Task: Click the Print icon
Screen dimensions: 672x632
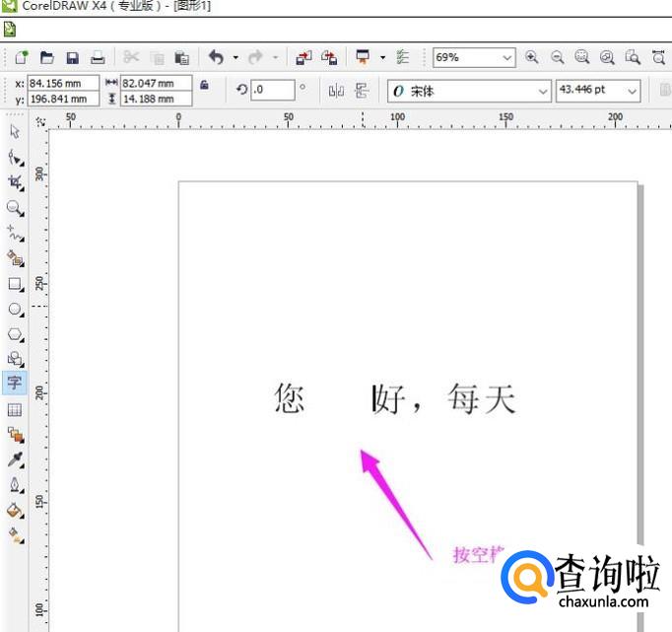Action: 98,58
